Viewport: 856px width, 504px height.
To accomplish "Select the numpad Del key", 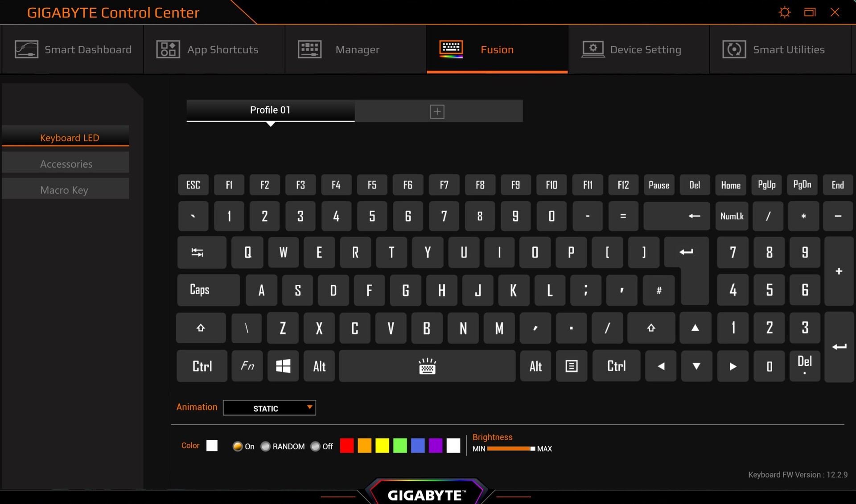I will point(804,366).
